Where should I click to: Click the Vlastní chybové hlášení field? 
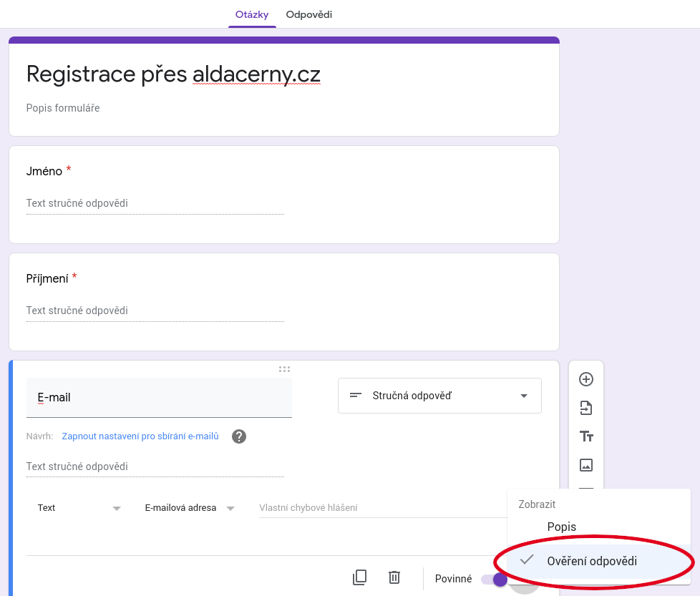click(x=383, y=508)
